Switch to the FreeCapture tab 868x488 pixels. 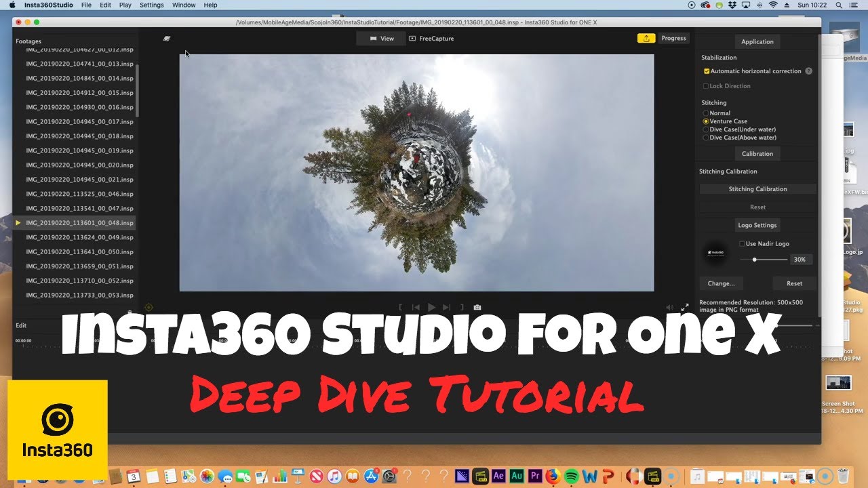[x=431, y=39]
